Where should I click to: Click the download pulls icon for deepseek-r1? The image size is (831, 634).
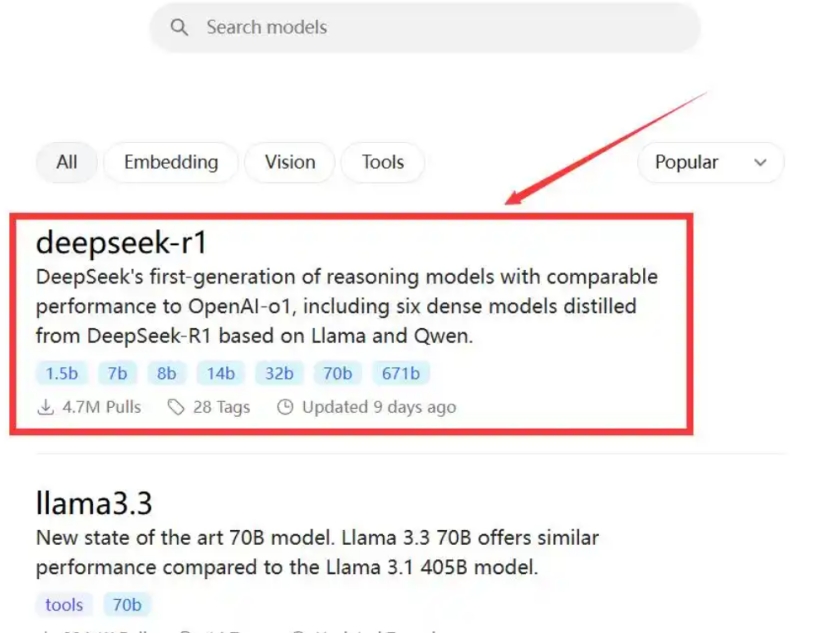pos(45,407)
